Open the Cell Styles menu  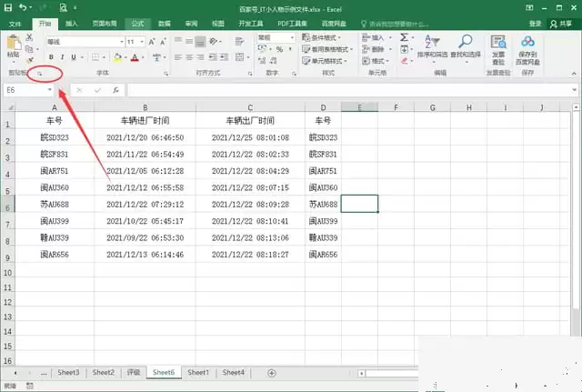click(x=325, y=61)
